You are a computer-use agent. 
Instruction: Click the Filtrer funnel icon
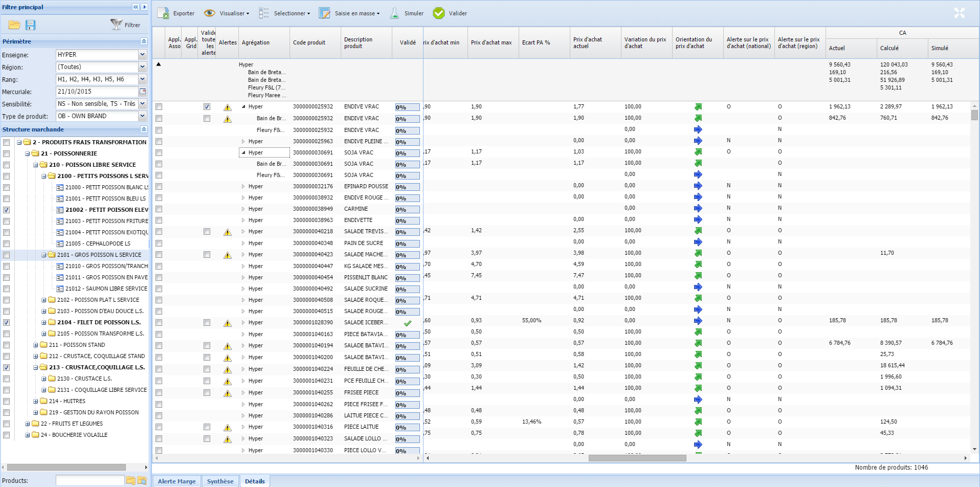pos(116,24)
